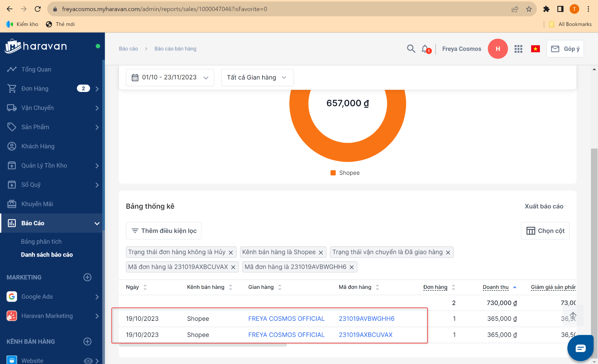Open Chrome side panel icon
Viewport: 598px width, 364px height.
(x=560, y=9)
